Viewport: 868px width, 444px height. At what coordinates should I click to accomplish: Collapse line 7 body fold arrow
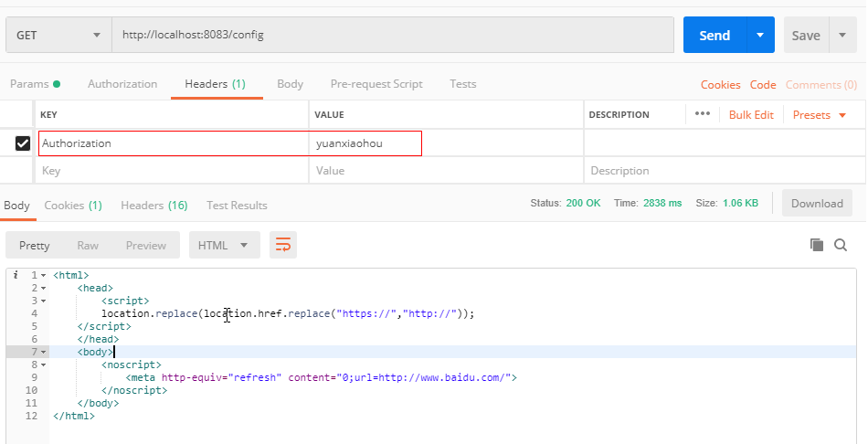[x=43, y=352]
